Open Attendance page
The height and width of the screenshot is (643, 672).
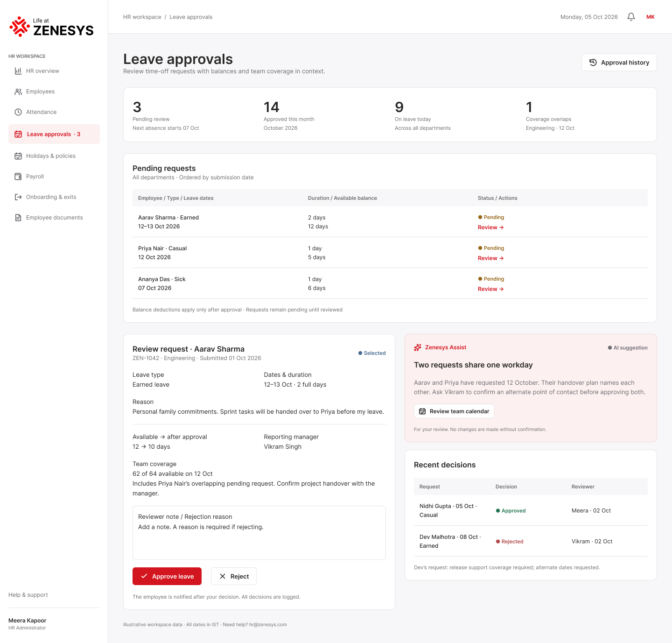pyautogui.click(x=54, y=112)
